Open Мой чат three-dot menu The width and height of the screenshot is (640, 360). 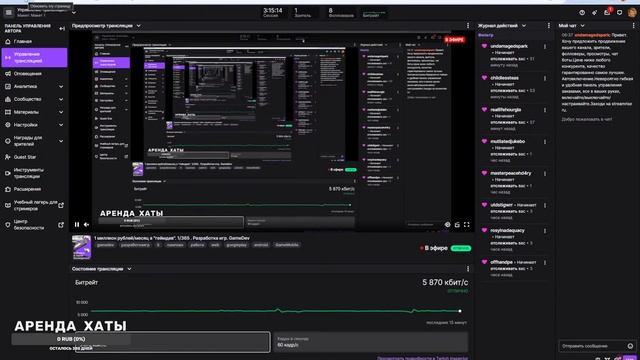(633, 26)
